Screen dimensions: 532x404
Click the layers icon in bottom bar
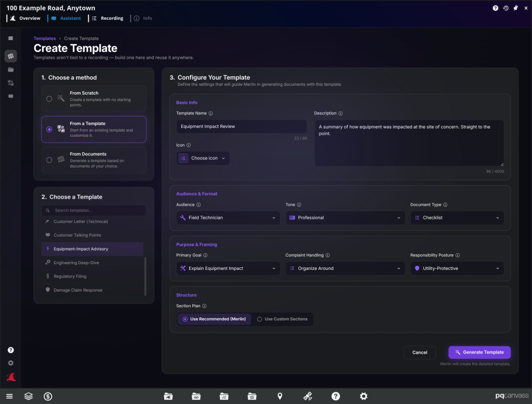[29, 396]
